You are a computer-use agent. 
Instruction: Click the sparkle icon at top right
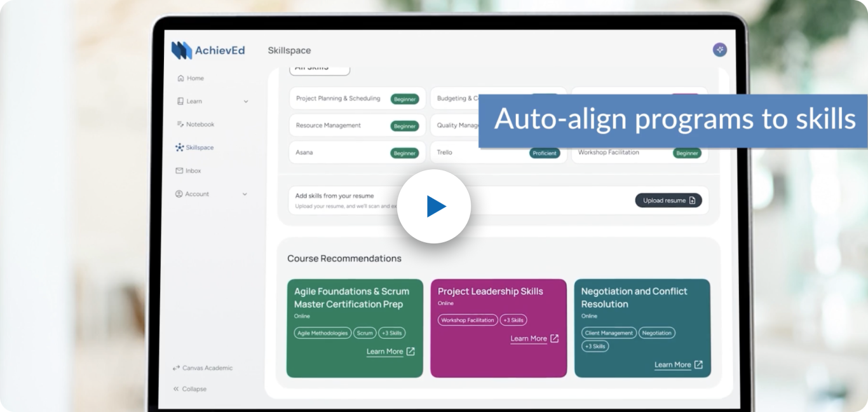(x=719, y=49)
